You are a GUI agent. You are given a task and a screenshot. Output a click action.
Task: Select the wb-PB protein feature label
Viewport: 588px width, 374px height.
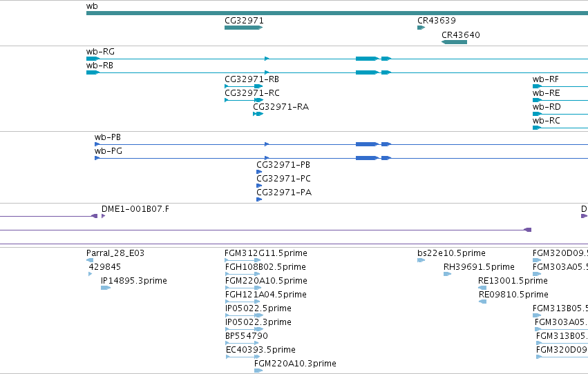[108, 137]
